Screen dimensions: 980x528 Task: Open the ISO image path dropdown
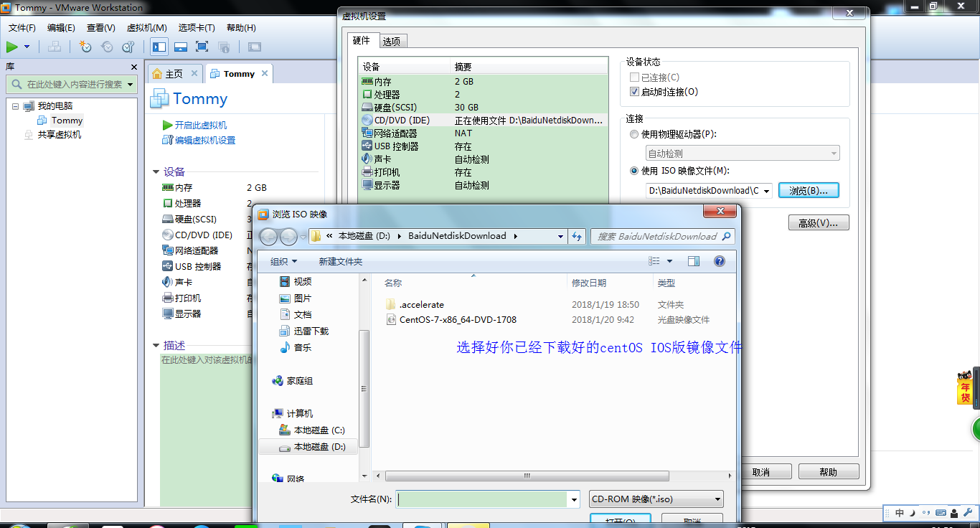tap(767, 191)
